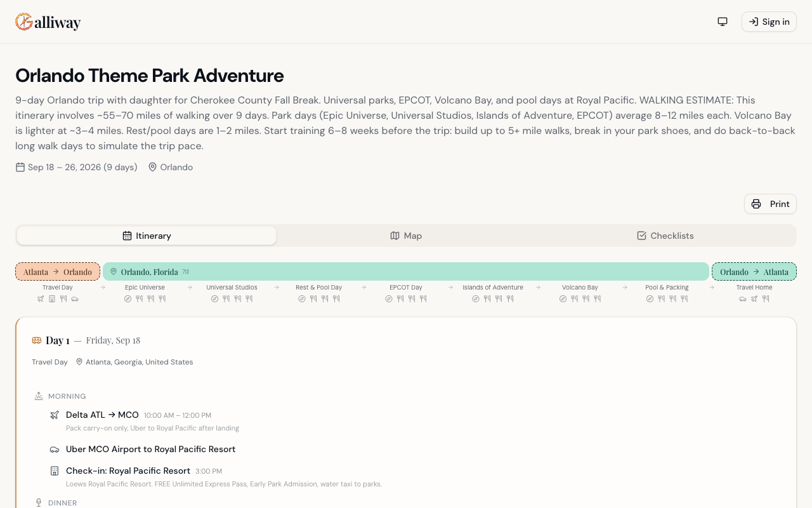Click the plane icon under Travel Home

754,298
